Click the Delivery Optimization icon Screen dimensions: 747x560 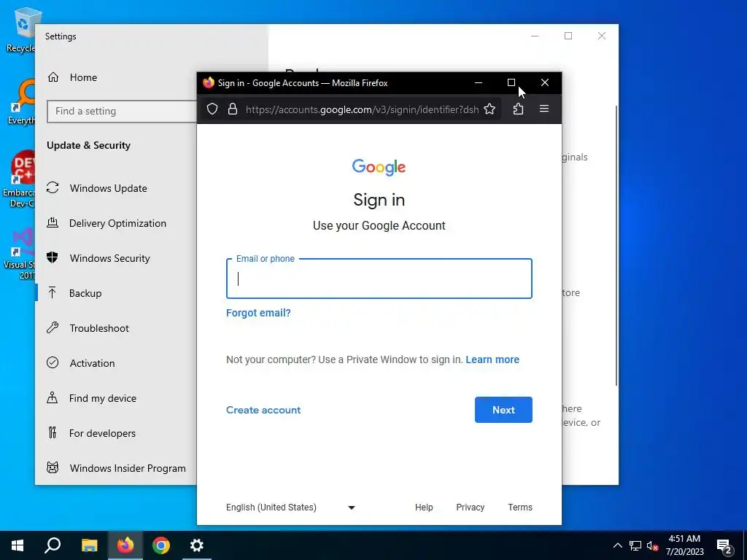(53, 222)
